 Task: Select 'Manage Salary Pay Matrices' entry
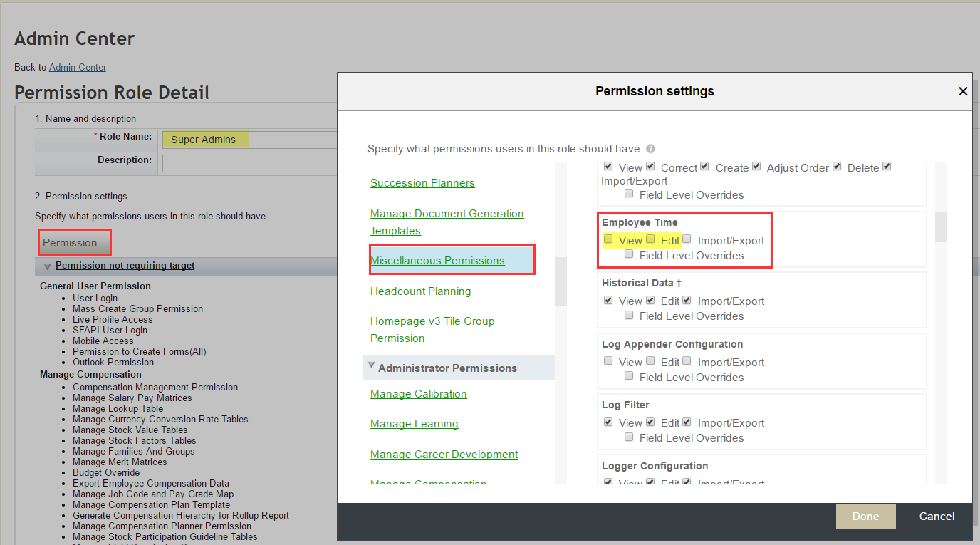(x=132, y=398)
